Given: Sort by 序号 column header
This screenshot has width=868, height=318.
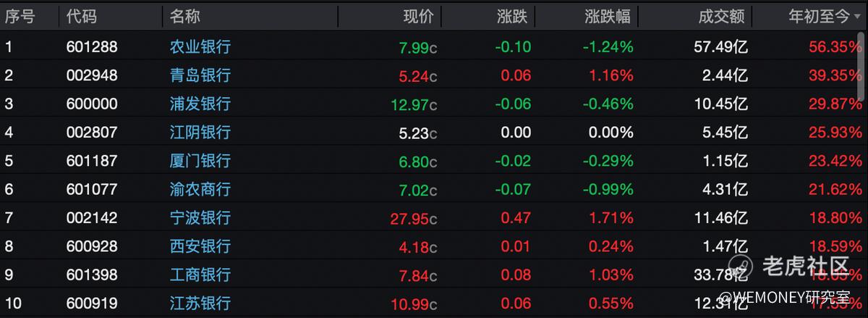Looking at the screenshot, I should [20, 16].
